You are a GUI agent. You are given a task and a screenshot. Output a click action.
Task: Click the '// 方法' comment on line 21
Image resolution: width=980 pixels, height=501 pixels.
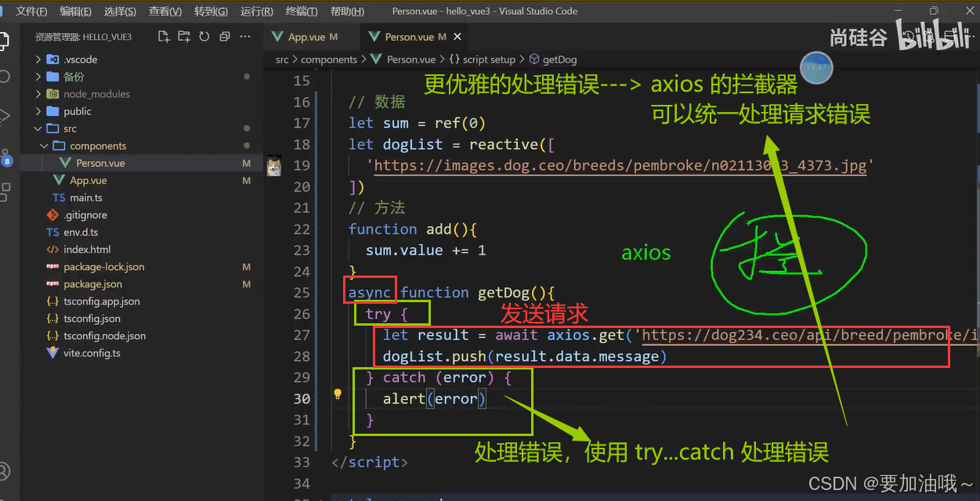click(x=377, y=207)
